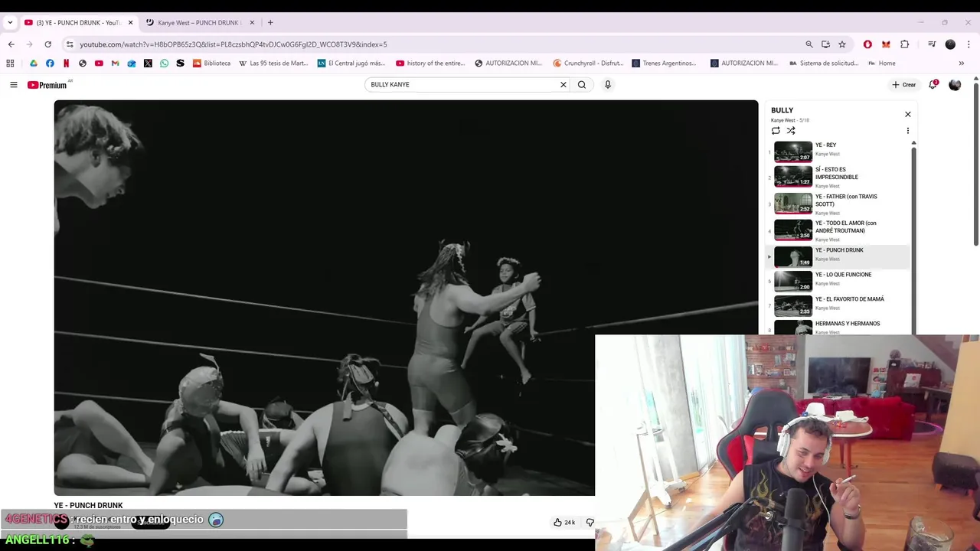Select YE - EL FAVORITO DE MAMÁ

coord(838,305)
